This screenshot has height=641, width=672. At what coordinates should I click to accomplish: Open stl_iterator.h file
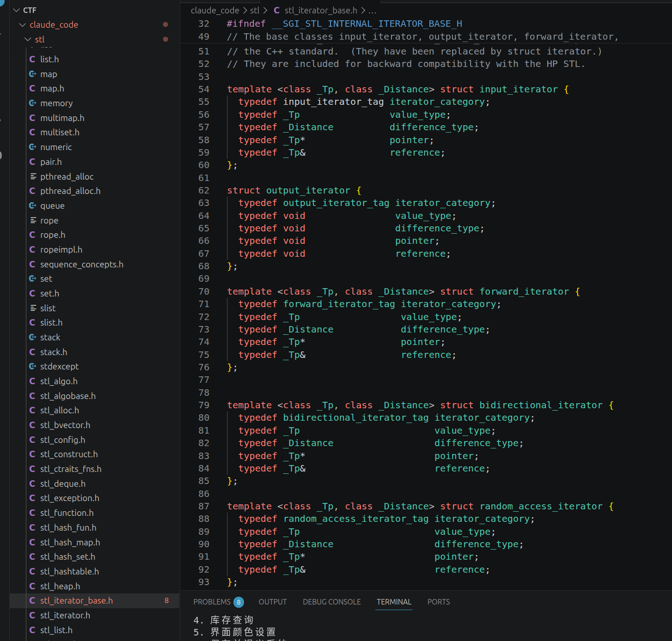[x=65, y=615]
